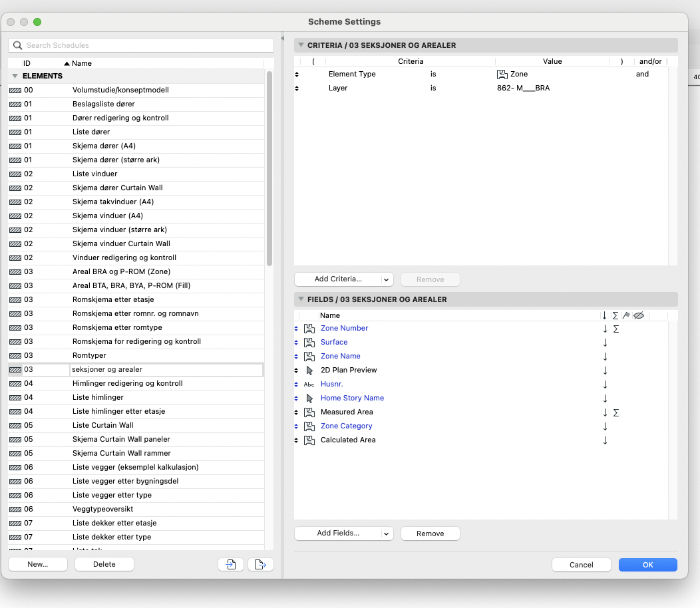Open the Add Criteria dropdown arrow
The width and height of the screenshot is (700, 608).
(387, 279)
